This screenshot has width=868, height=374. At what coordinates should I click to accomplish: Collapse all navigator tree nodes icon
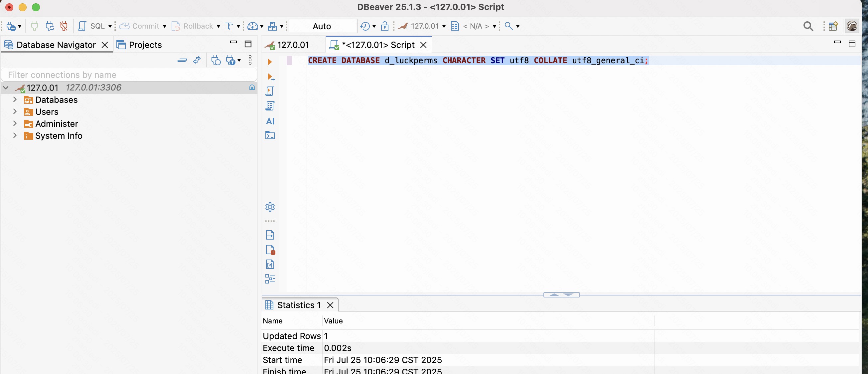pos(182,60)
